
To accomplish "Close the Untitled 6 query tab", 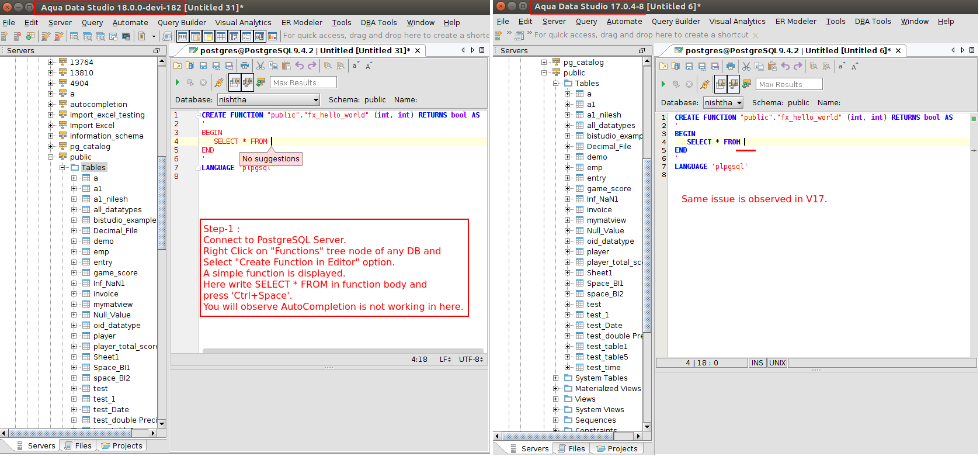I will [x=898, y=51].
